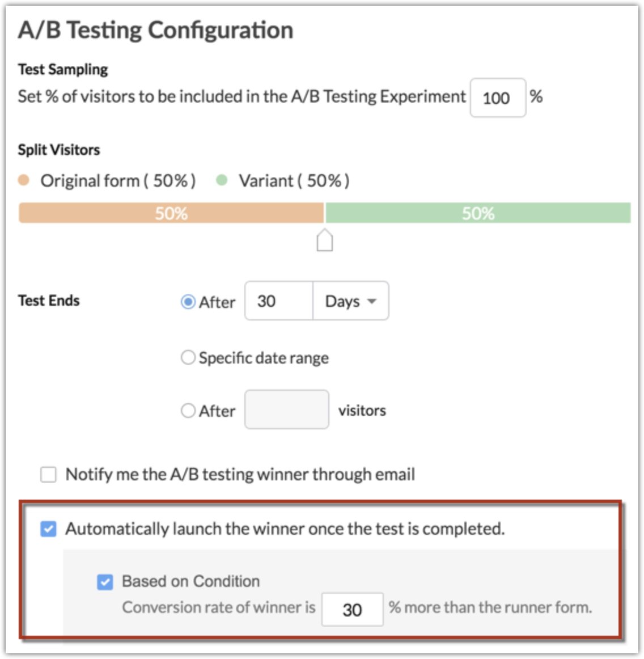Click the green Variant legend dot
Viewport: 644px width, 659px height.
(222, 180)
